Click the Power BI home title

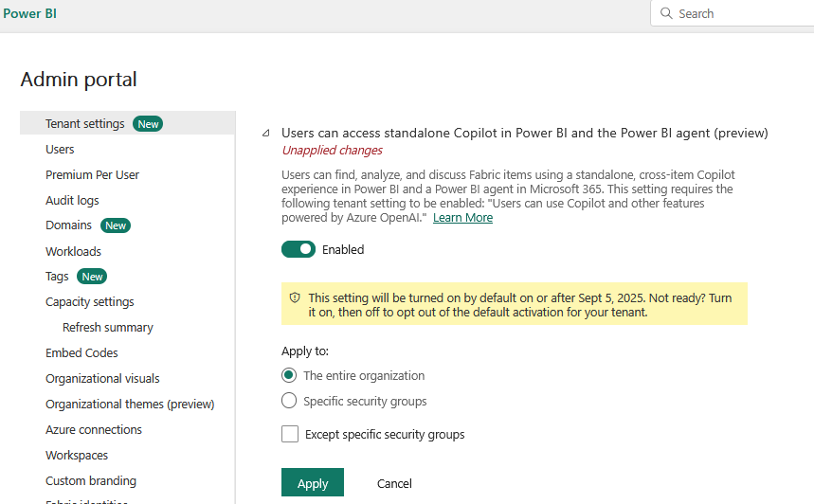click(x=29, y=14)
